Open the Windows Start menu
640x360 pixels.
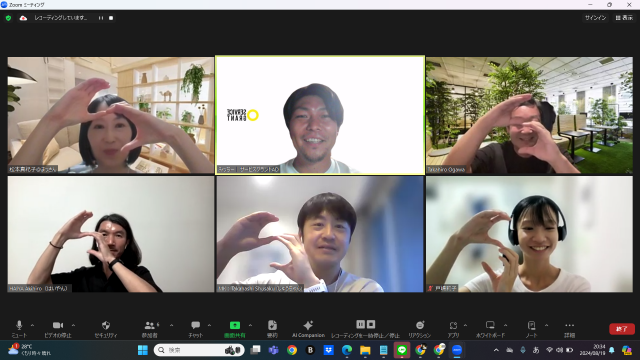(143, 350)
